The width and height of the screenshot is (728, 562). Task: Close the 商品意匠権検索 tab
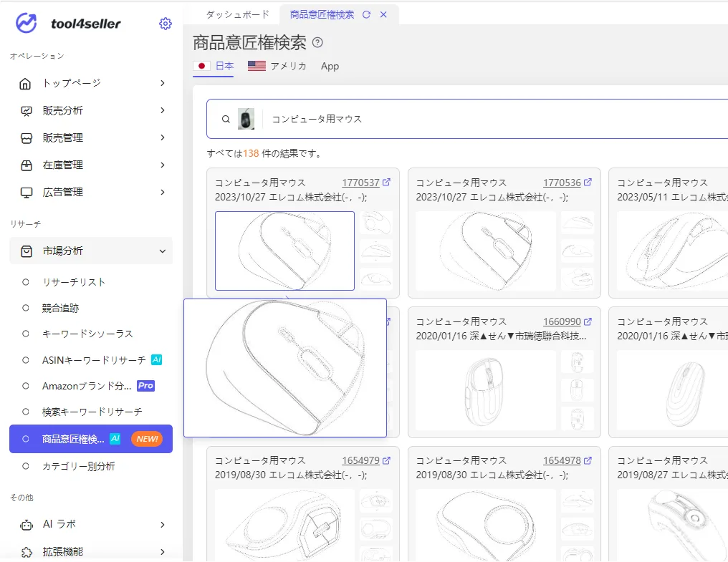tap(383, 15)
